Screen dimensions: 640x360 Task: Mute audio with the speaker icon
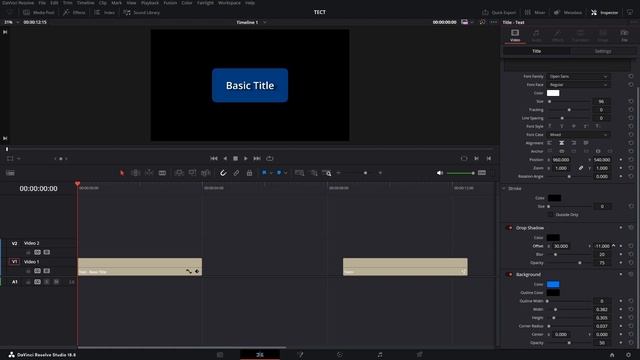pyautogui.click(x=440, y=173)
